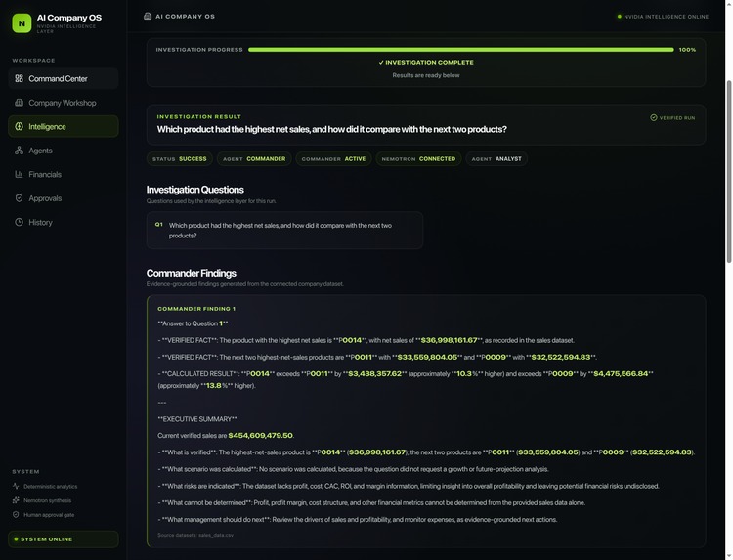Click the Verified Run checkmark icon
The image size is (733, 560).
tap(654, 118)
